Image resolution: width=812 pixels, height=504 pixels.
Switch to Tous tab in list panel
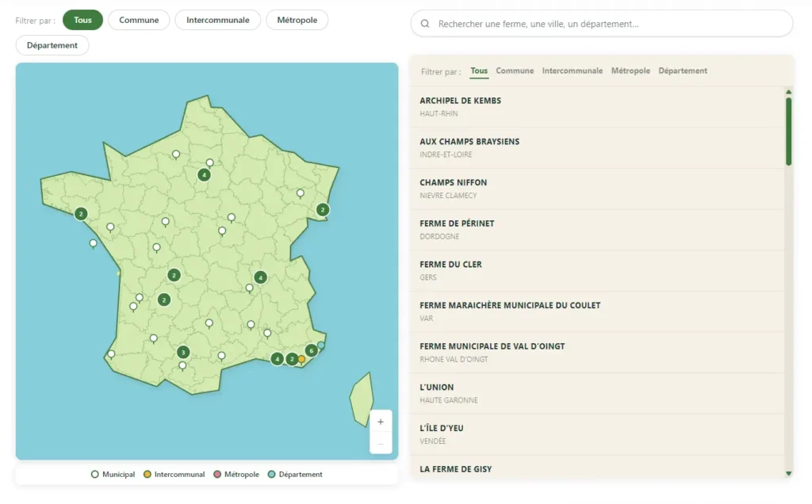479,71
